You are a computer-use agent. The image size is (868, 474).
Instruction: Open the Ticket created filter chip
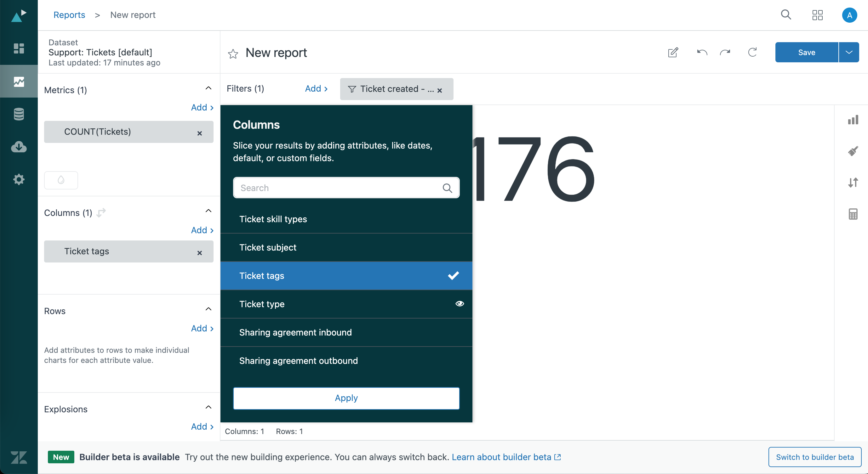(396, 89)
